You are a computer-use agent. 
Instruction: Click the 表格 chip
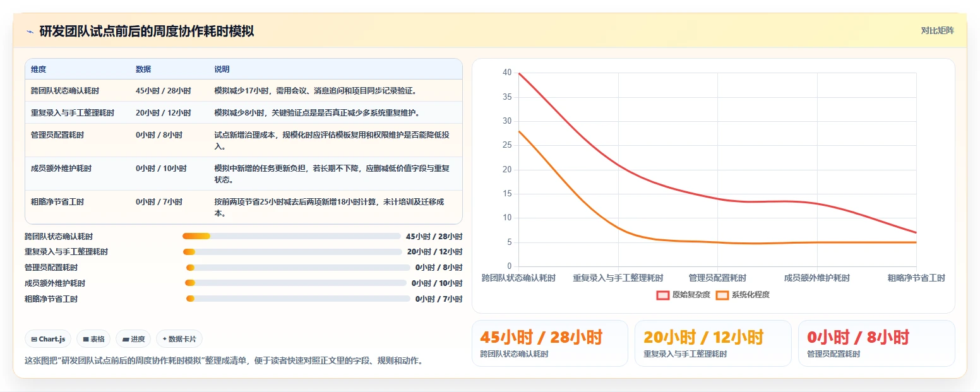pyautogui.click(x=93, y=339)
